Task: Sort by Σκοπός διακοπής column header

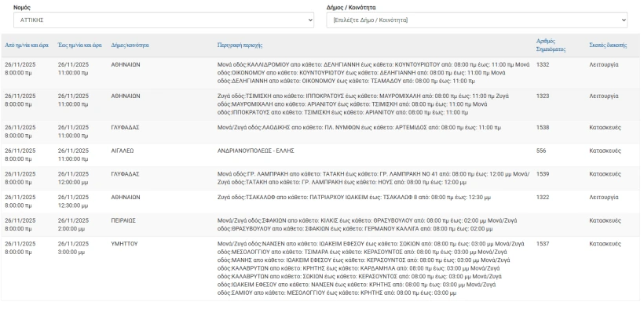Action: point(608,45)
